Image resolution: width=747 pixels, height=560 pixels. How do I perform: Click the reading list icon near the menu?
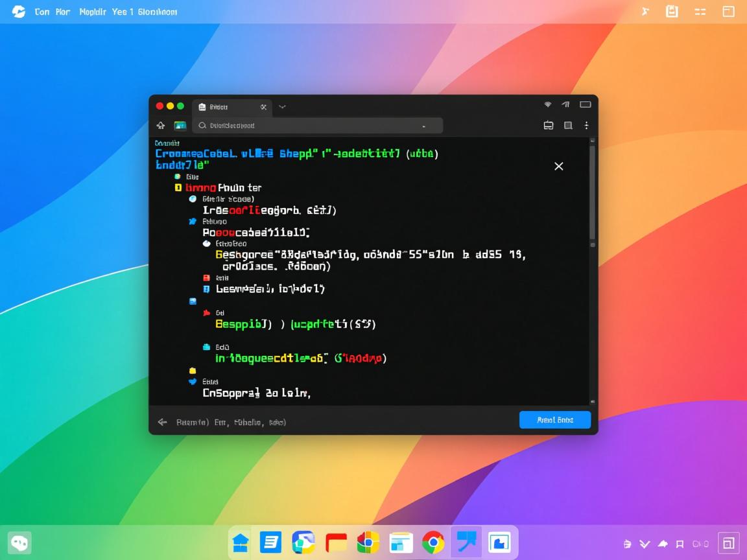click(568, 125)
